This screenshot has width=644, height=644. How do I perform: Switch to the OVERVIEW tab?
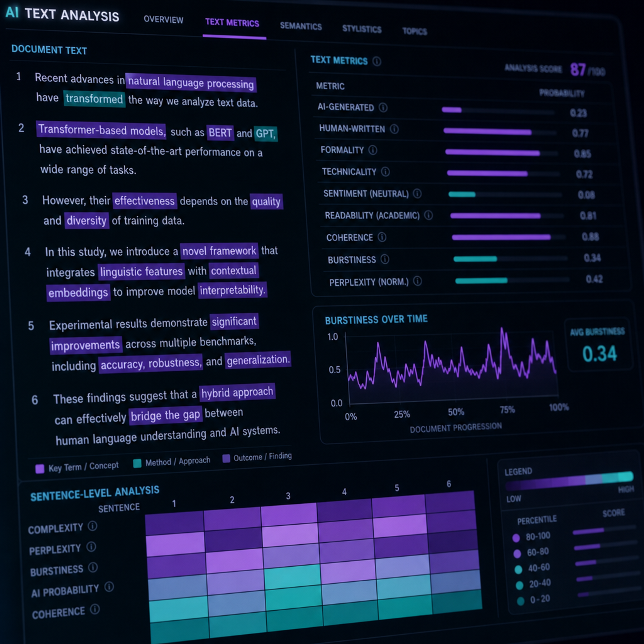[163, 20]
